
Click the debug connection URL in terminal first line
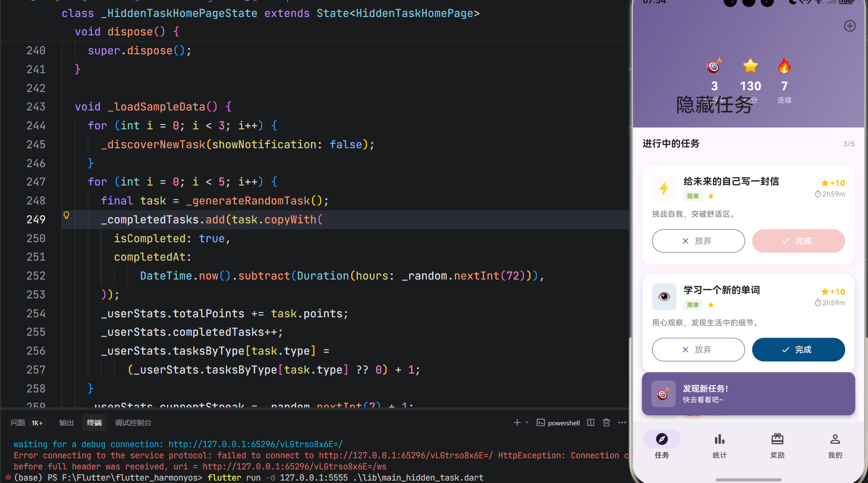click(255, 444)
